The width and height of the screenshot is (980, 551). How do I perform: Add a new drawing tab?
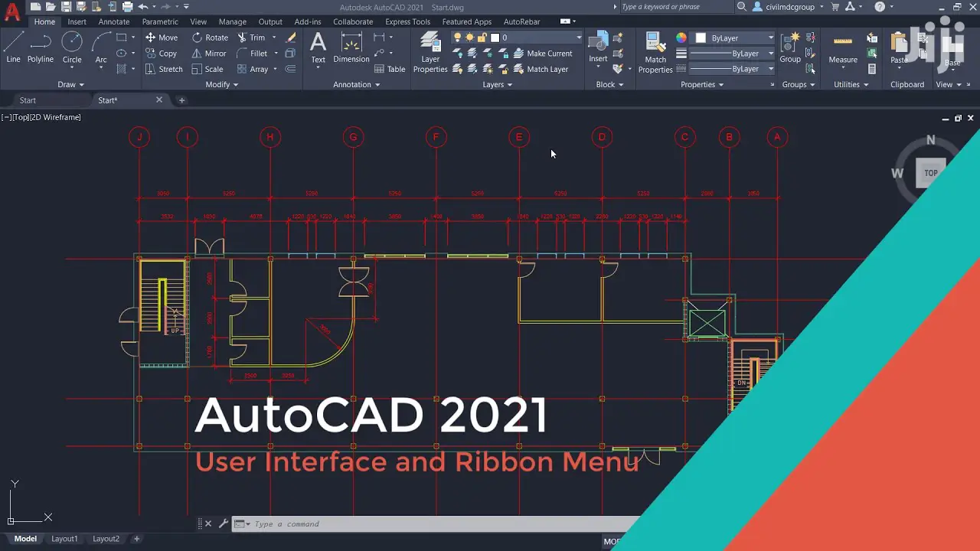click(181, 100)
